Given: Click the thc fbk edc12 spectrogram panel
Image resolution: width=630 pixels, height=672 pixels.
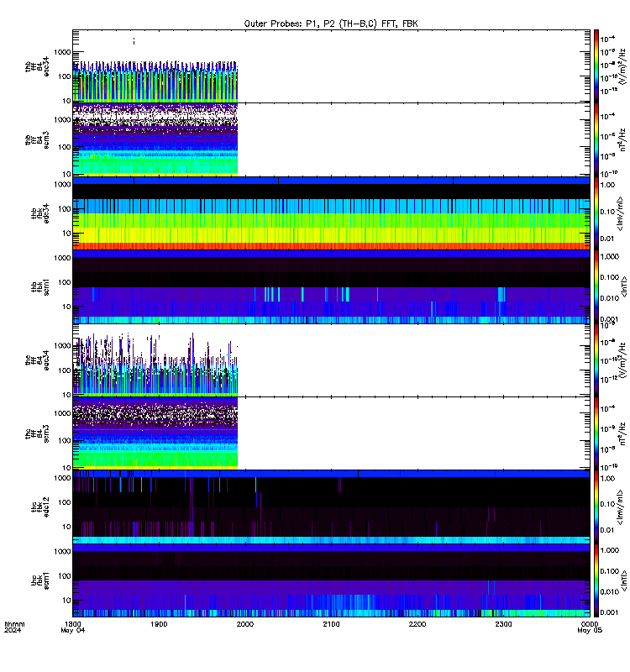Looking at the screenshot, I should coord(331,507).
